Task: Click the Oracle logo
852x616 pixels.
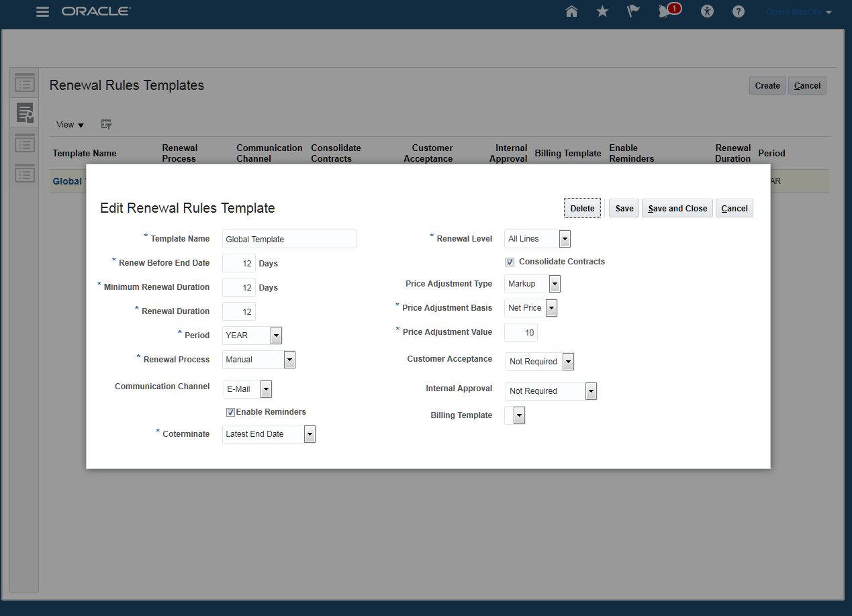Action: click(96, 11)
